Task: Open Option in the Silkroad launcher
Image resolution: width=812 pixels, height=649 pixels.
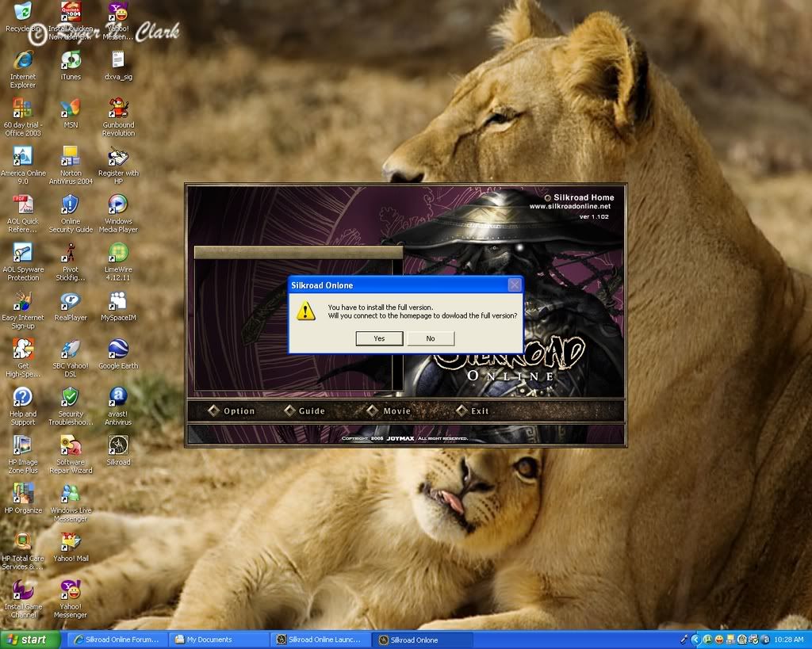Action: 232,410
